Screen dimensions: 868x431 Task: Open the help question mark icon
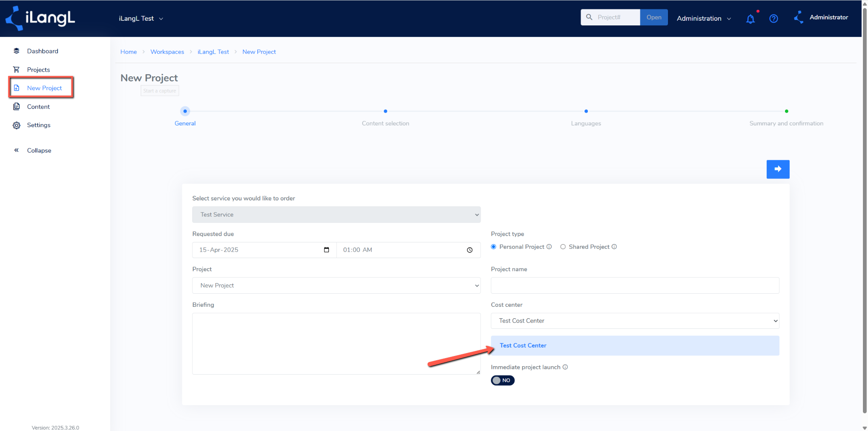point(773,19)
